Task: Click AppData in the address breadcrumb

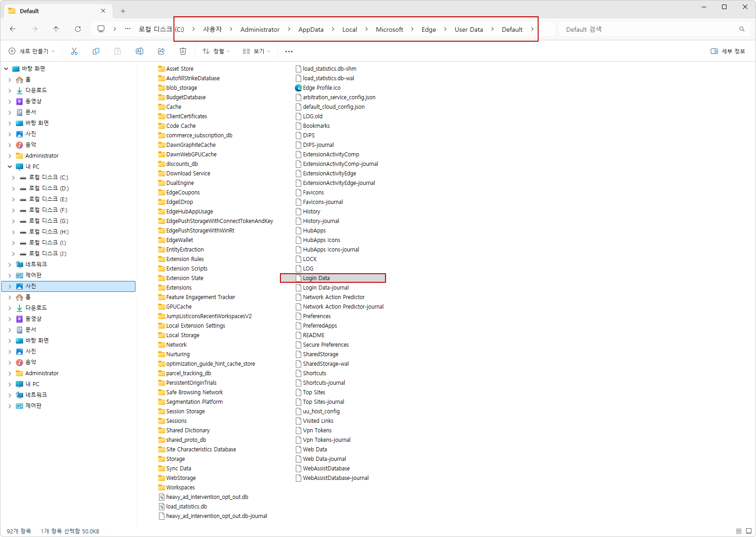Action: click(311, 29)
